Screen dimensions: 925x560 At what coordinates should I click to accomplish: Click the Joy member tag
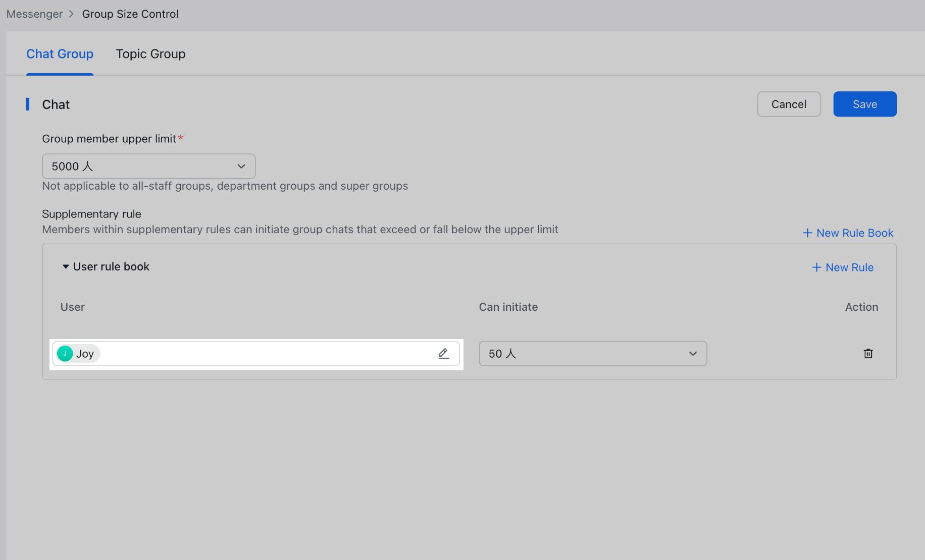(x=78, y=353)
